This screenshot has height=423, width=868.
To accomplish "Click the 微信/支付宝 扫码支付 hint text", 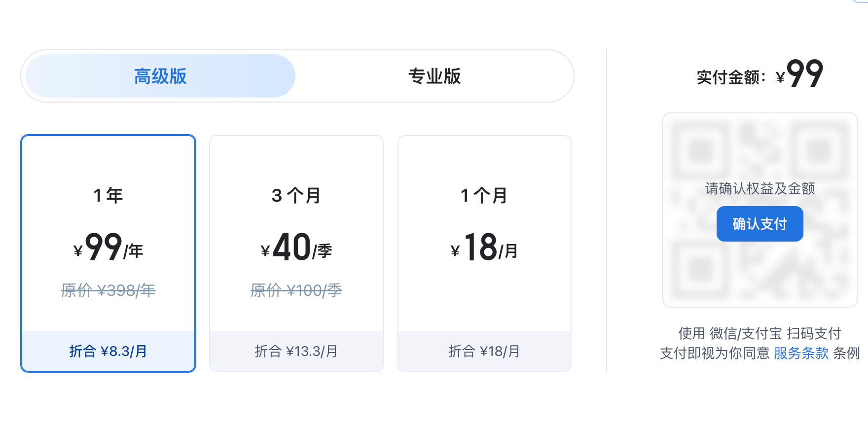I will point(759,333).
